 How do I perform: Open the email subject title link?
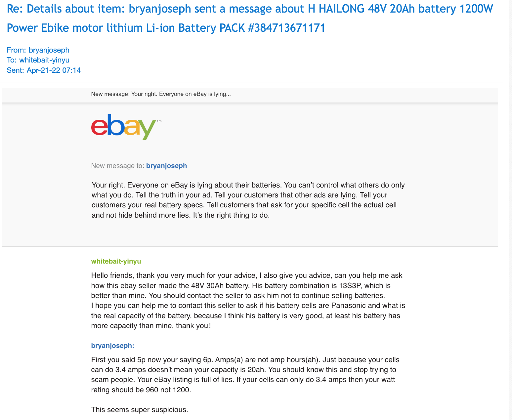(x=250, y=9)
